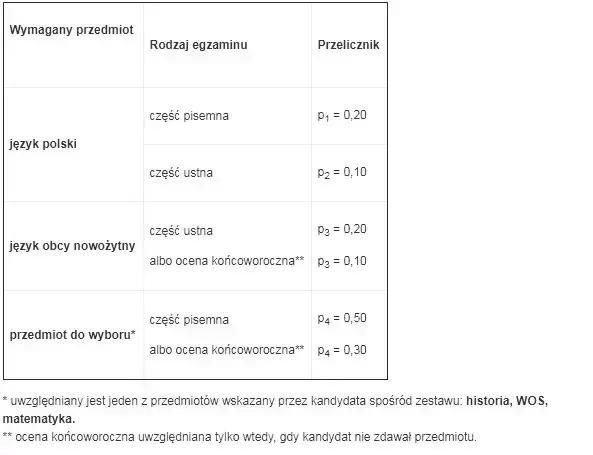Click the value p1 = 0,20
This screenshot has width=593, height=455.
click(342, 115)
